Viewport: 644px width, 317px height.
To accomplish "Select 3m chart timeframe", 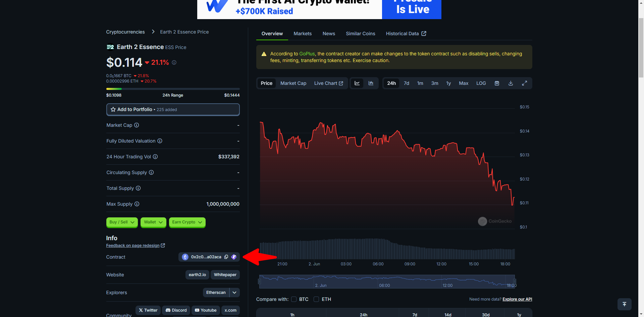I will (435, 83).
